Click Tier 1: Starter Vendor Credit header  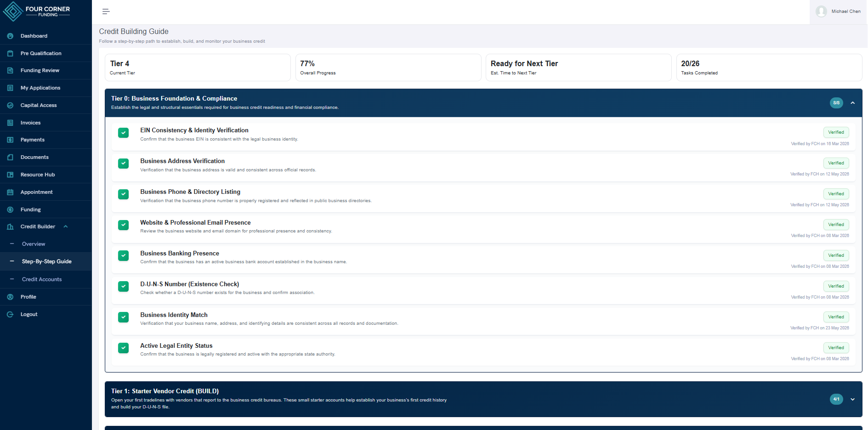click(483, 399)
